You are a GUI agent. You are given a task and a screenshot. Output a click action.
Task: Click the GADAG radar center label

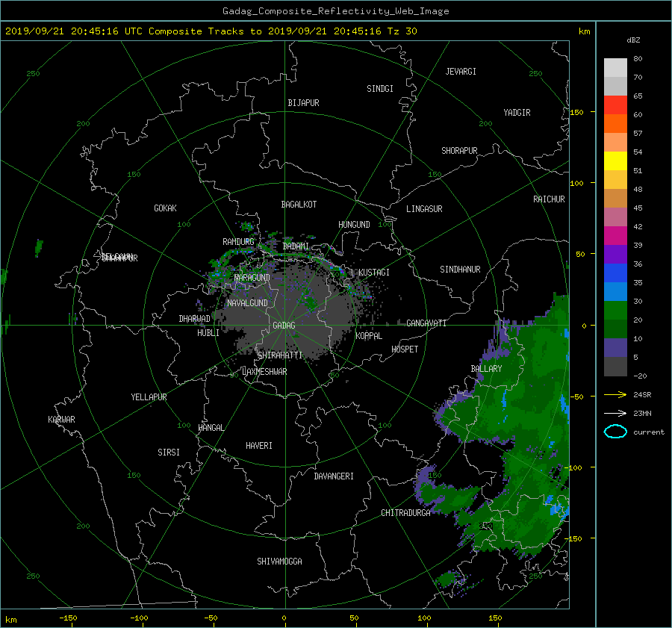pos(284,326)
